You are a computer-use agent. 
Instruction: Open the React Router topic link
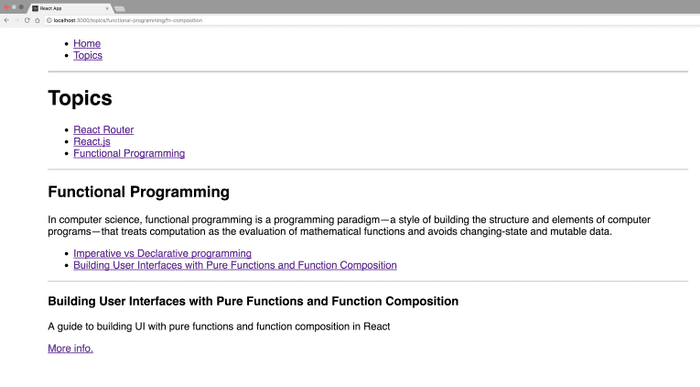(x=104, y=129)
